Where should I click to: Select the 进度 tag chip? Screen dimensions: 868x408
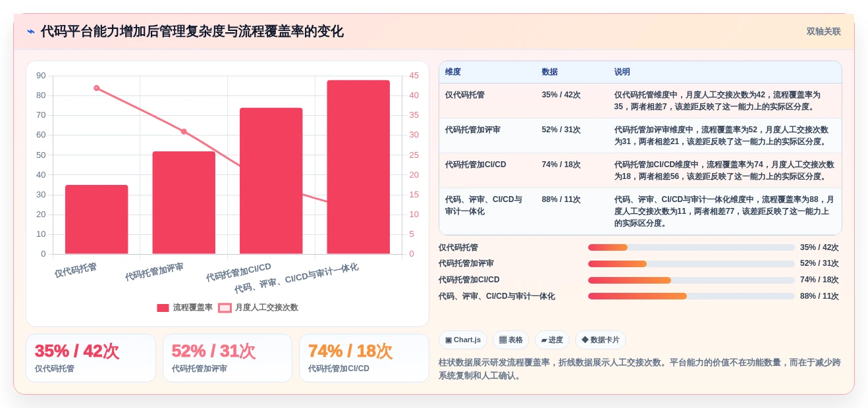pyautogui.click(x=552, y=340)
